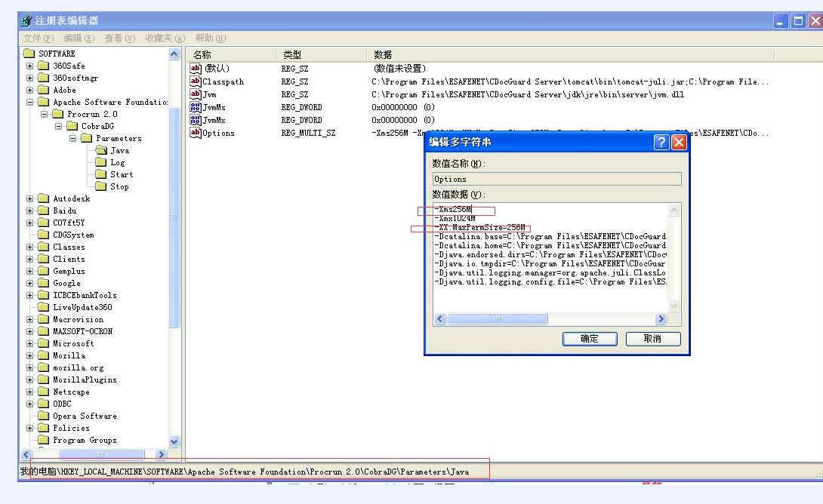Click the JvmMs DWORD value icon
This screenshot has width=823, height=504.
196,107
